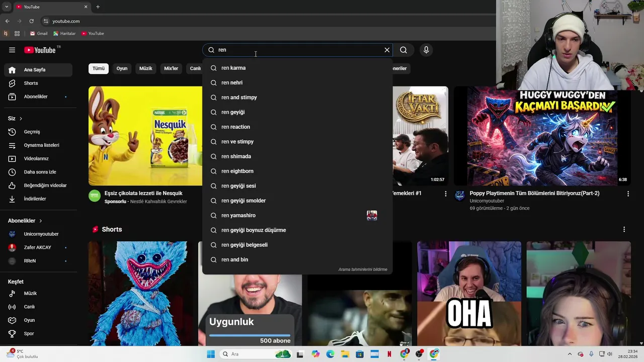Reload the page in the browser
Image resolution: width=644 pixels, height=362 pixels.
(x=31, y=21)
